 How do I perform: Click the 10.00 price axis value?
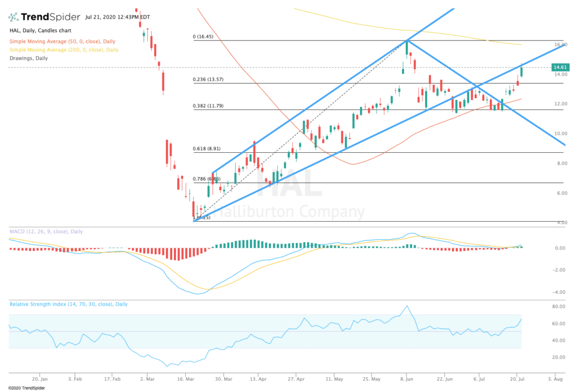561,133
